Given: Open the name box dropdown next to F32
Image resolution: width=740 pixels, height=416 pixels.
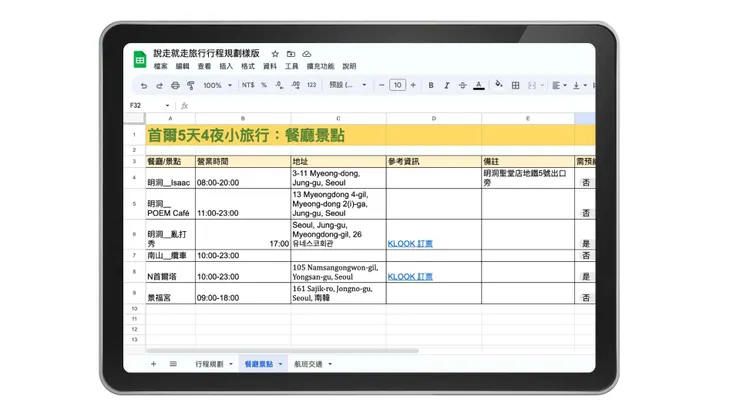Looking at the screenshot, I should point(167,105).
